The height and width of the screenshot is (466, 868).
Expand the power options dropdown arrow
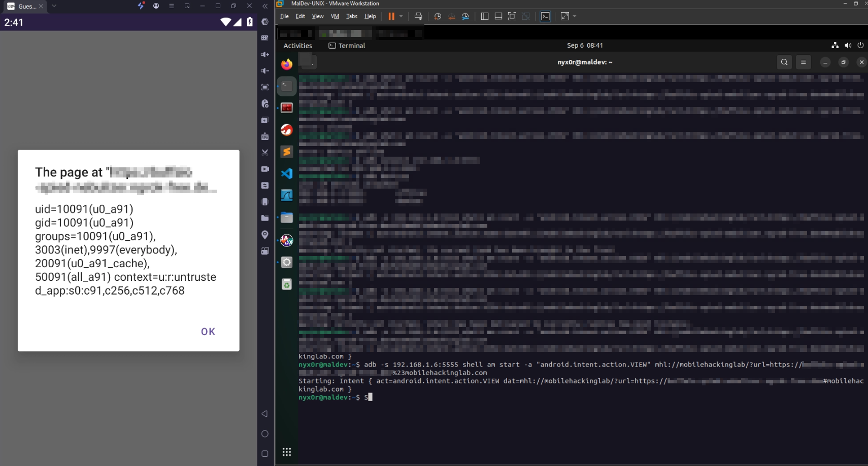401,16
